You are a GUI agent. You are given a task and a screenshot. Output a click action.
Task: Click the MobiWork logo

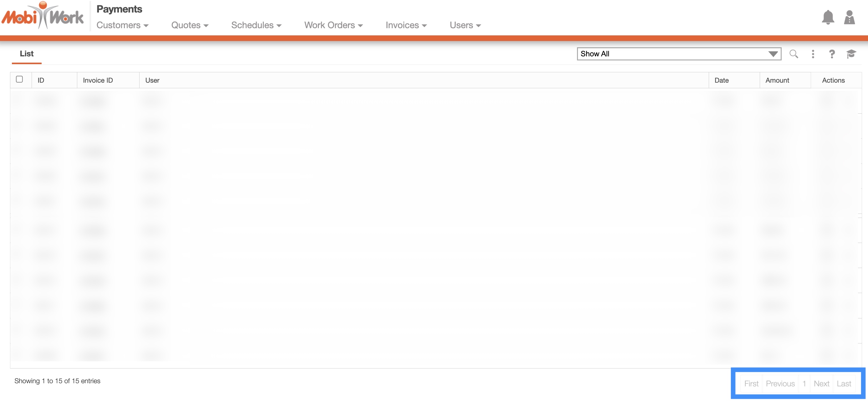(43, 16)
